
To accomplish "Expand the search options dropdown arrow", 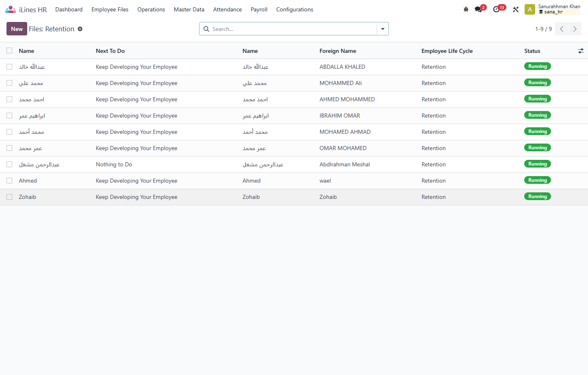I will click(x=383, y=29).
